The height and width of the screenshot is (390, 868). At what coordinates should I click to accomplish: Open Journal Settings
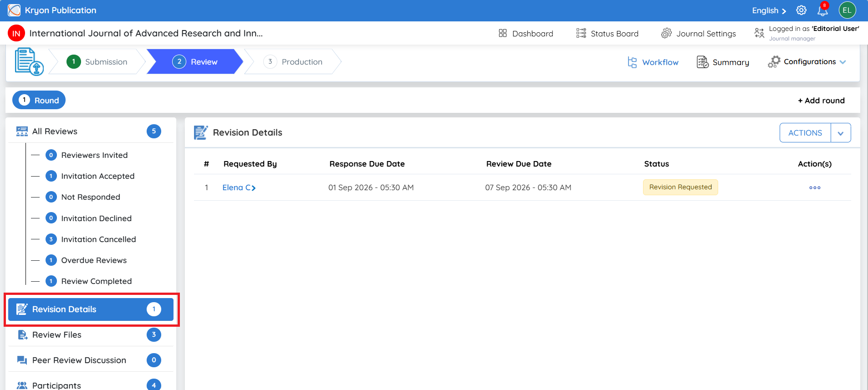[698, 33]
